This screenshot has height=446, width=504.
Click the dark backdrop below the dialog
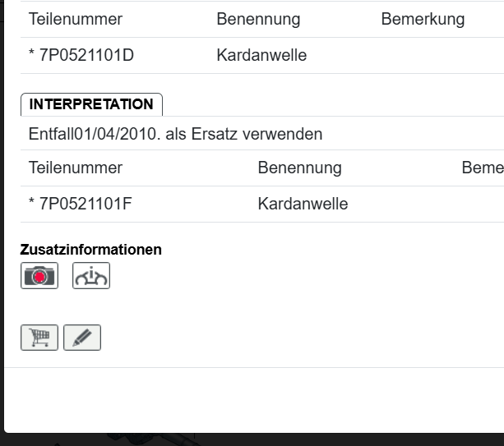[x=247, y=439]
